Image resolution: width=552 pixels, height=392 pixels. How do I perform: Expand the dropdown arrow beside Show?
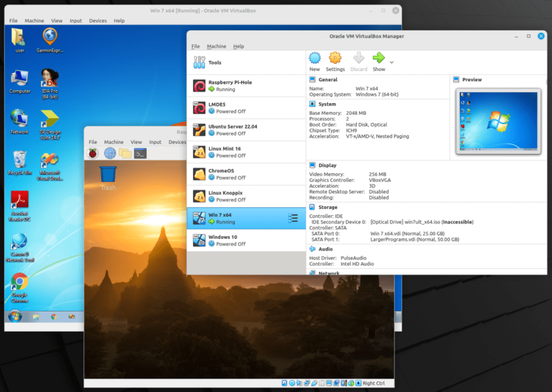(391, 63)
